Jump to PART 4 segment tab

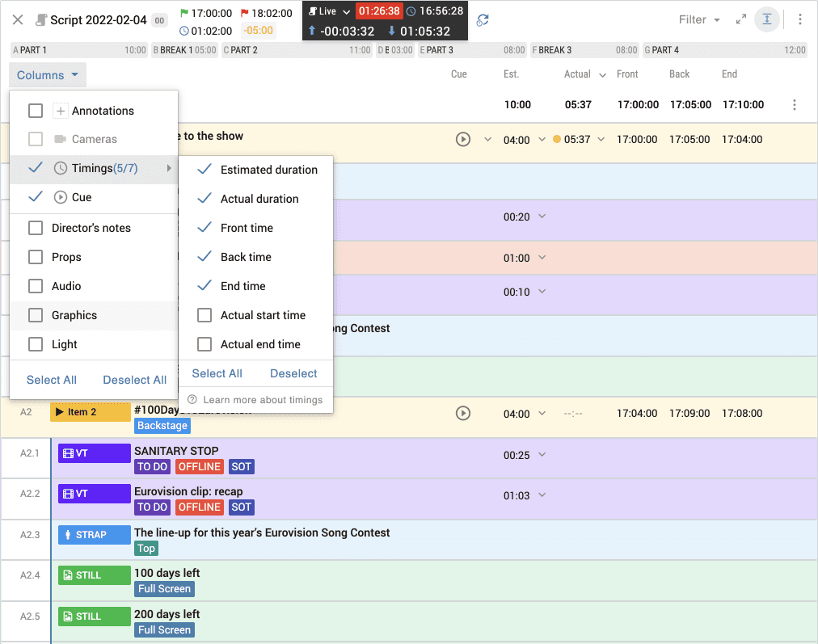725,50
